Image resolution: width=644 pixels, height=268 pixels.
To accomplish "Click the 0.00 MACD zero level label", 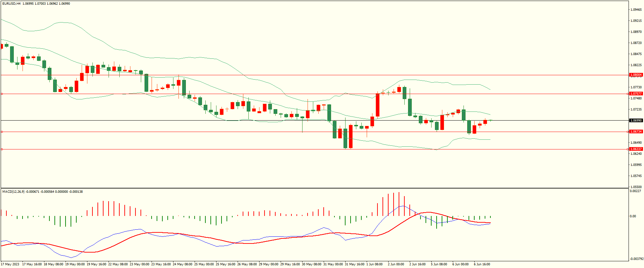I will pyautogui.click(x=633, y=216).
